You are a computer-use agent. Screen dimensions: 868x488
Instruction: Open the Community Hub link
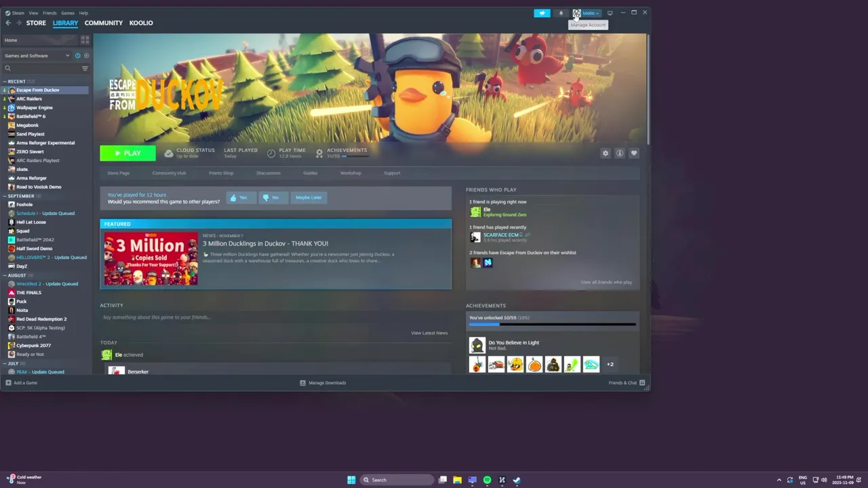click(169, 173)
